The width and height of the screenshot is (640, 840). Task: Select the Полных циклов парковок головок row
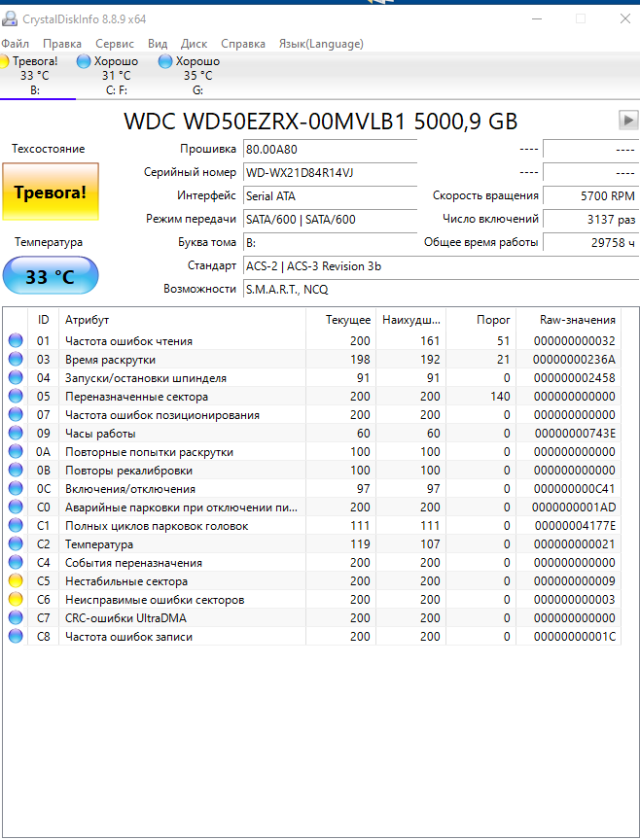coord(314,526)
